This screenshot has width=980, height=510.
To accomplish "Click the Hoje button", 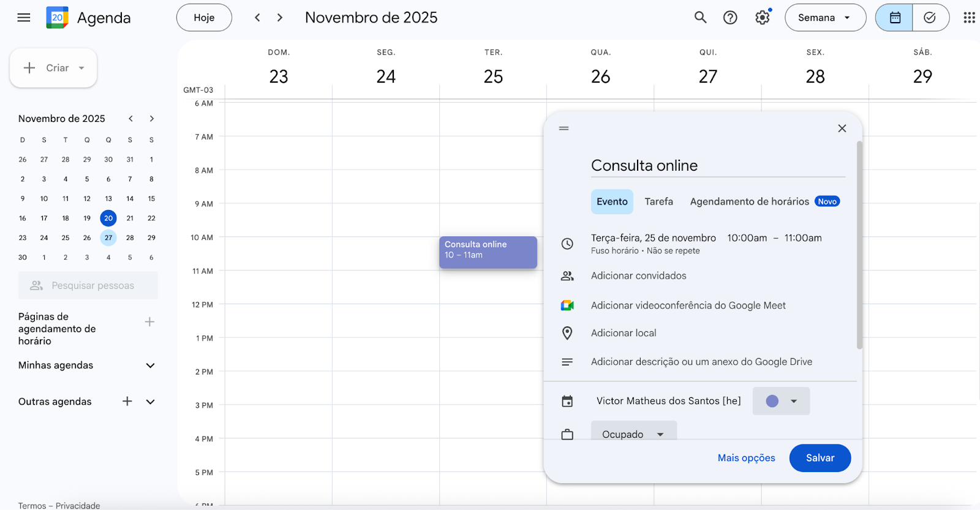I will click(x=204, y=18).
